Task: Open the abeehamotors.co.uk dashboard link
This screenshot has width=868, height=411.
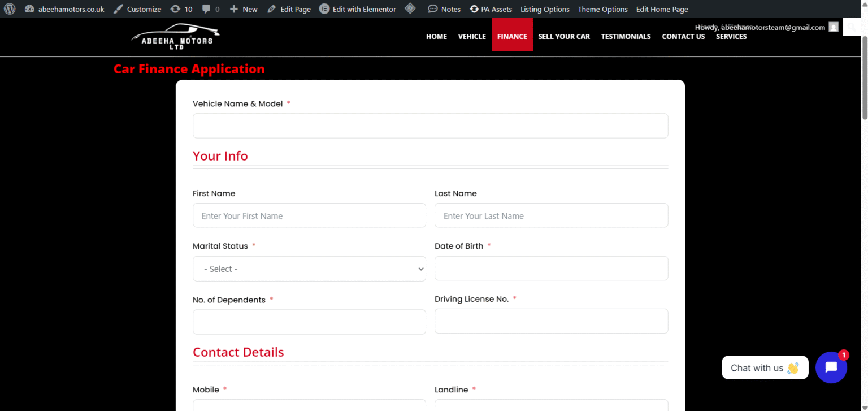Action: pos(64,9)
